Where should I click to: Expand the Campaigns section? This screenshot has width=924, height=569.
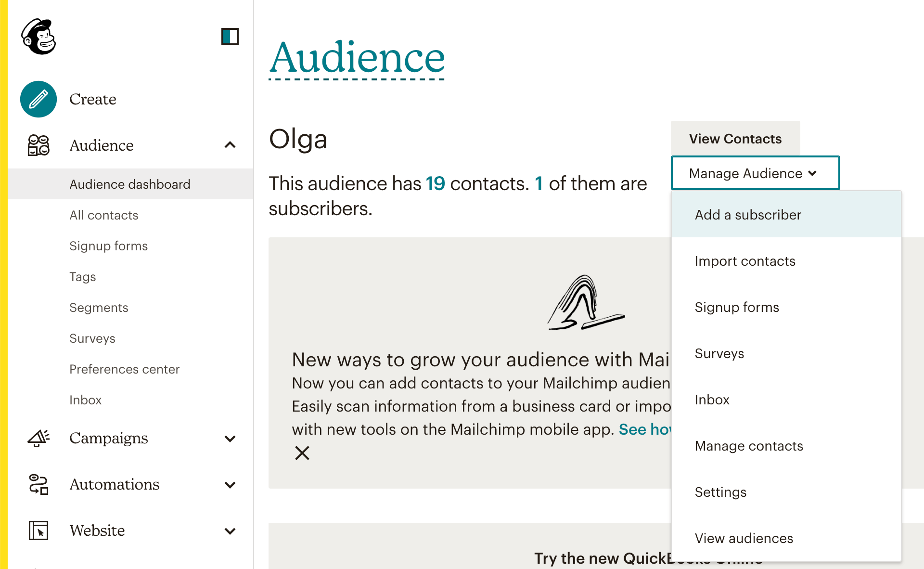tap(231, 439)
